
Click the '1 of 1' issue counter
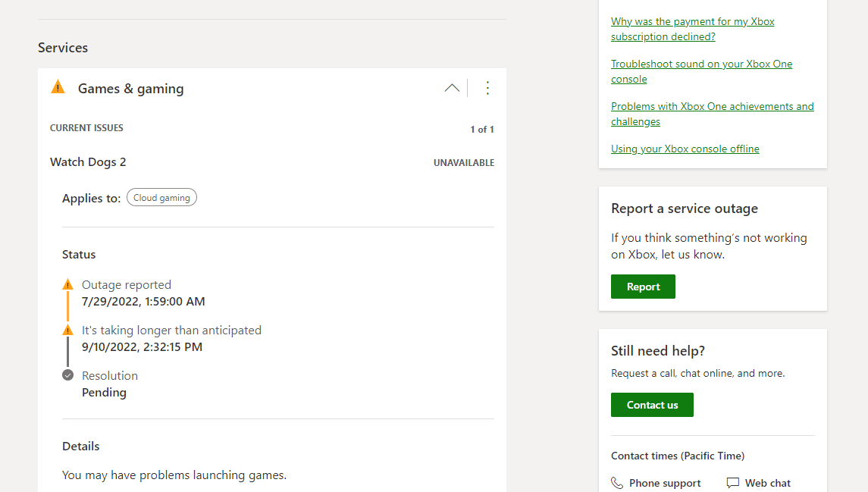482,129
